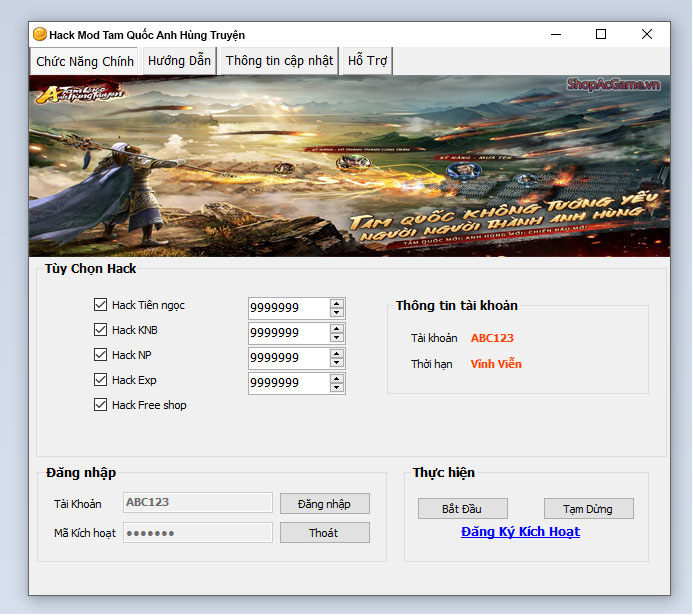Image resolution: width=693 pixels, height=616 pixels.
Task: Click the Tạm Dừng button
Action: [x=589, y=509]
